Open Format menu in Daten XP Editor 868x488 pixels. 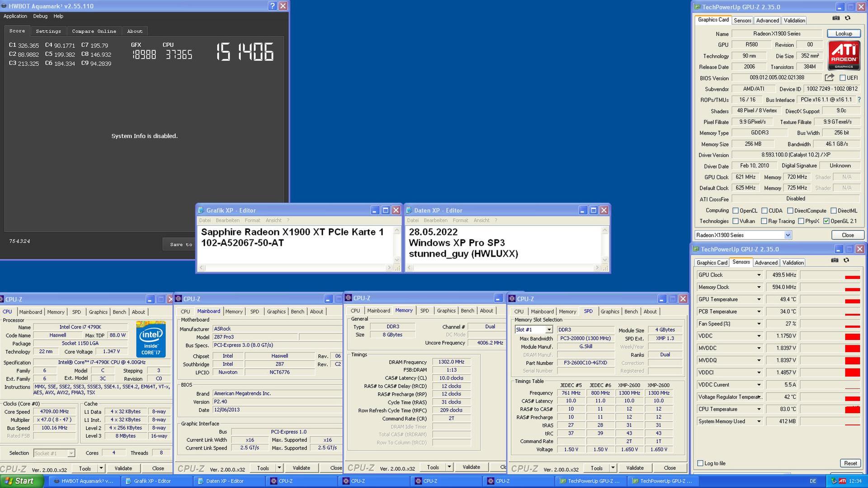click(x=460, y=221)
